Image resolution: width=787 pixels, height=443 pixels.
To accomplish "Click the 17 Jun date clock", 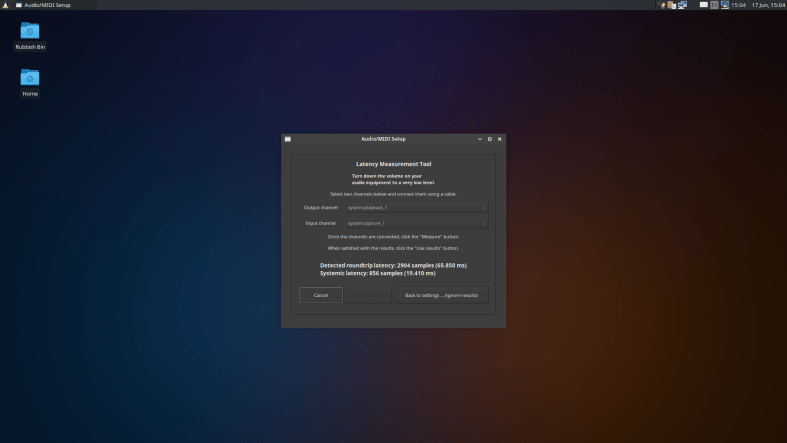I will (768, 5).
